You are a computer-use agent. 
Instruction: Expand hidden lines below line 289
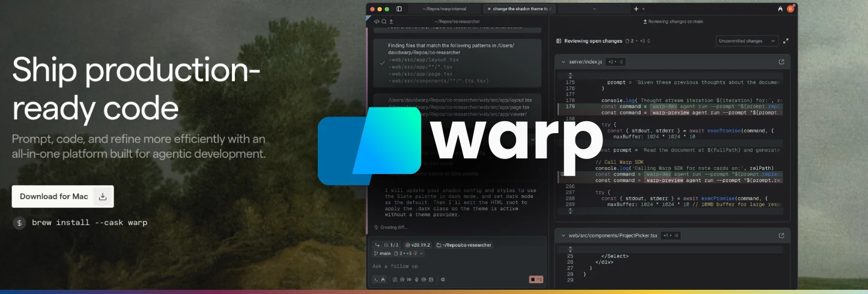click(x=570, y=211)
